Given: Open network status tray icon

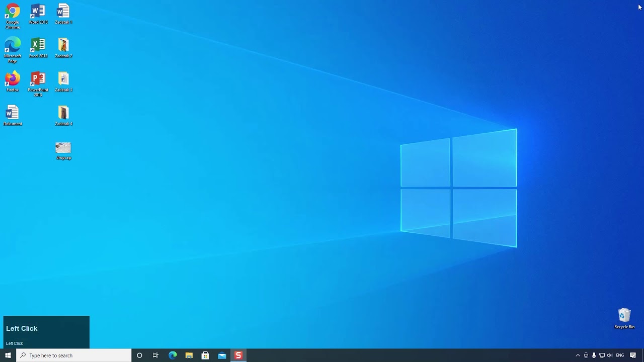Looking at the screenshot, I should [x=602, y=355].
